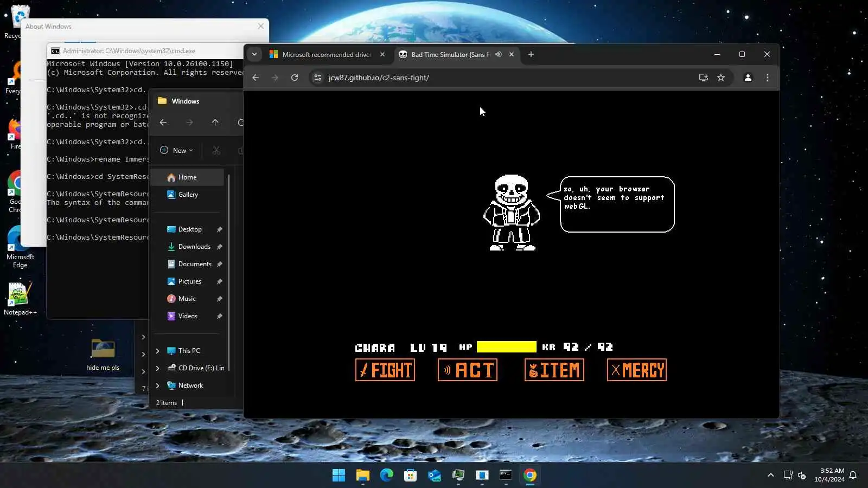Open the Windows Start menu
Screen dimensions: 868x488
[x=339, y=476]
